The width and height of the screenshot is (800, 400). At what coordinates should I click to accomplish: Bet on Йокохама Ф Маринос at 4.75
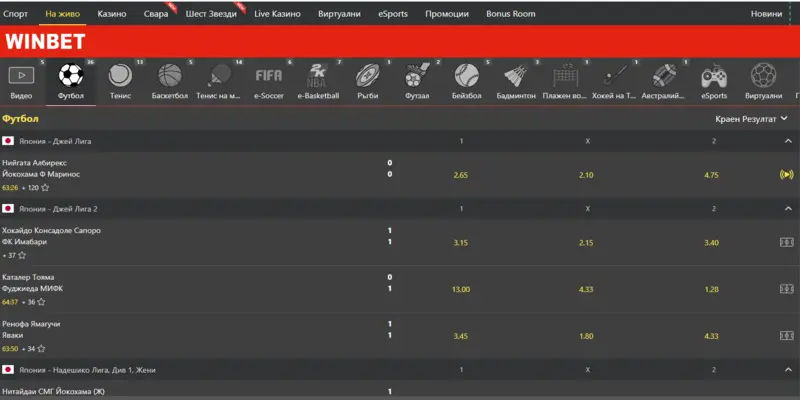pyautogui.click(x=711, y=175)
